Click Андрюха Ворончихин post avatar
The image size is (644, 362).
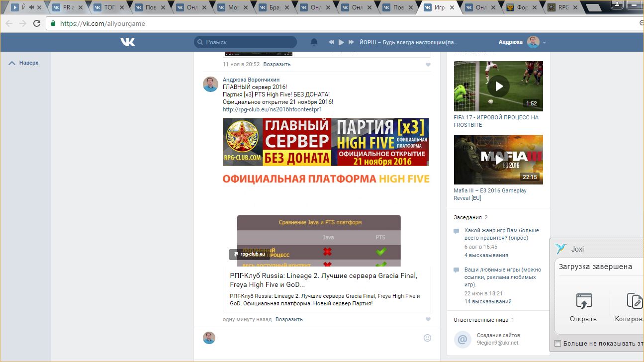point(210,84)
